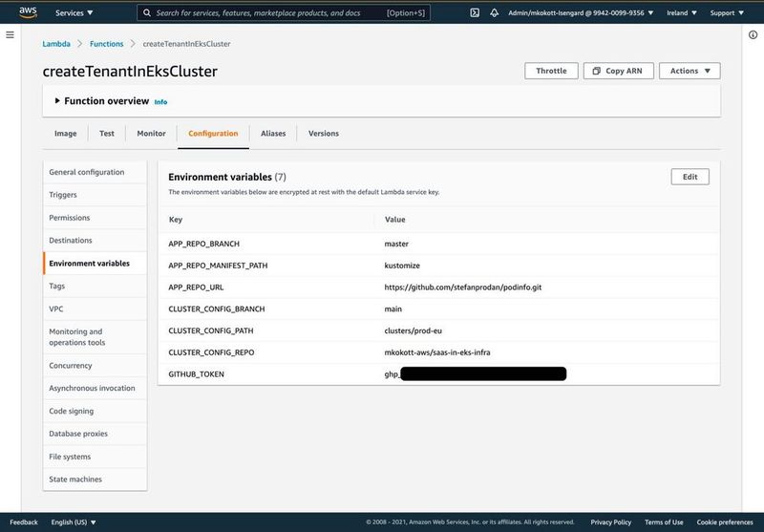Switch to the Image tab
The image size is (764, 532).
[65, 134]
